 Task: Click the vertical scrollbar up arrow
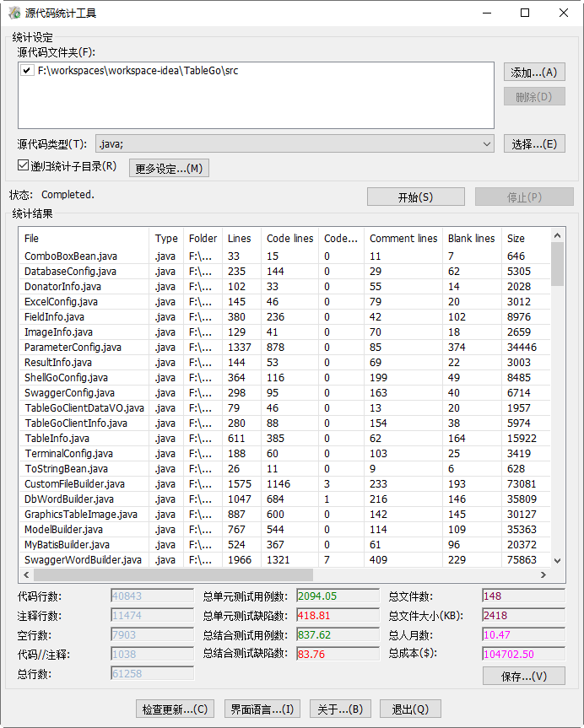coord(558,235)
